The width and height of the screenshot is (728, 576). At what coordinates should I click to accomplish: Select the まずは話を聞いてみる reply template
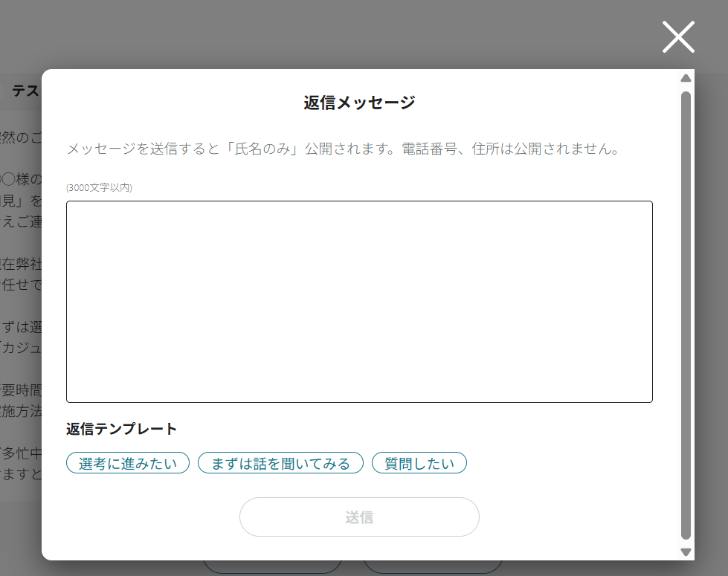pos(280,462)
